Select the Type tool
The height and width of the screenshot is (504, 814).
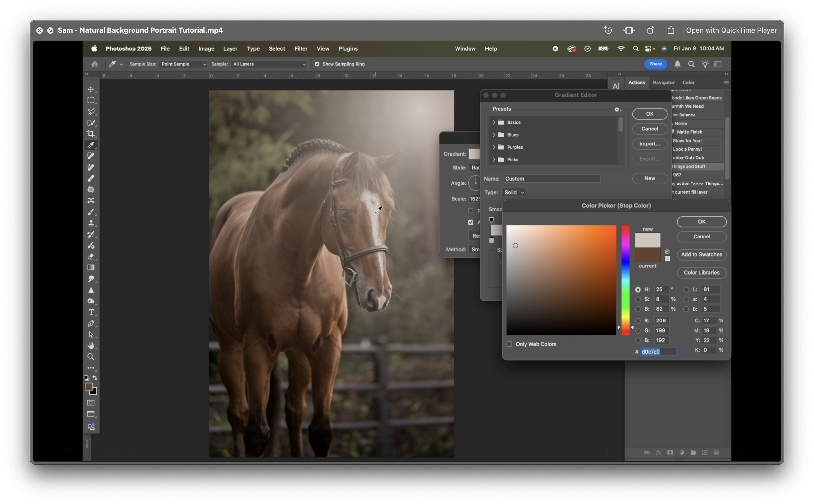coord(91,312)
